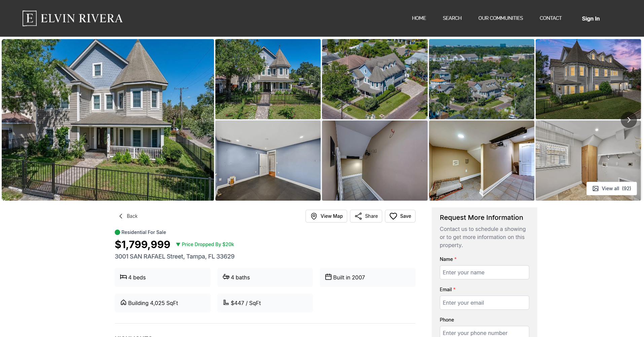
Task: Click the Elvin Rivera logo
Action: (72, 18)
